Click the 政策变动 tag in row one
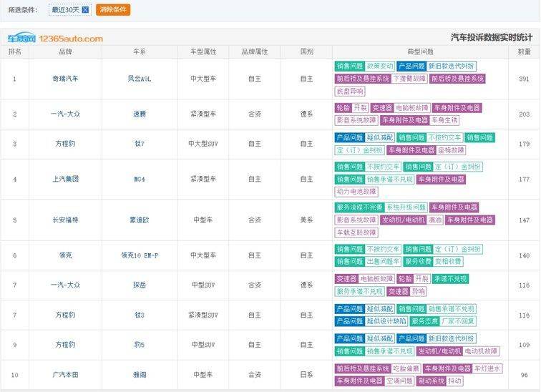Image resolution: width=541 pixels, height=392 pixels. (x=379, y=66)
